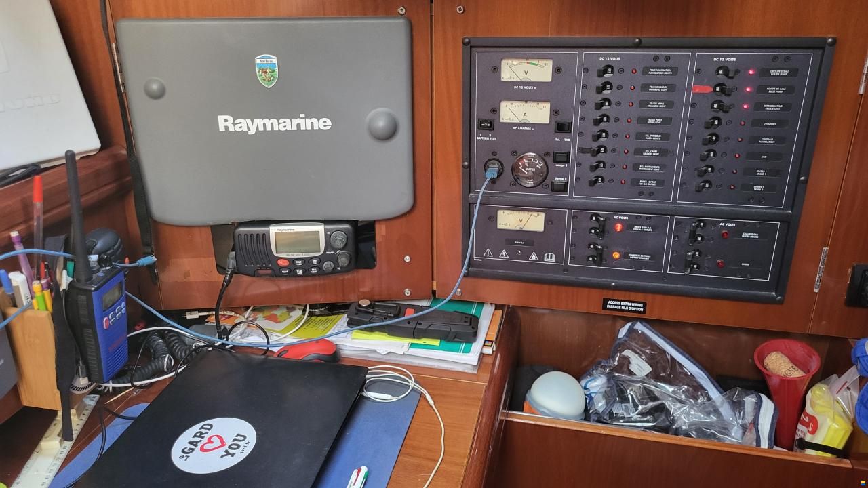Toggle the Navigation Lights breaker switch
This screenshot has width=868, height=488.
click(605, 72)
